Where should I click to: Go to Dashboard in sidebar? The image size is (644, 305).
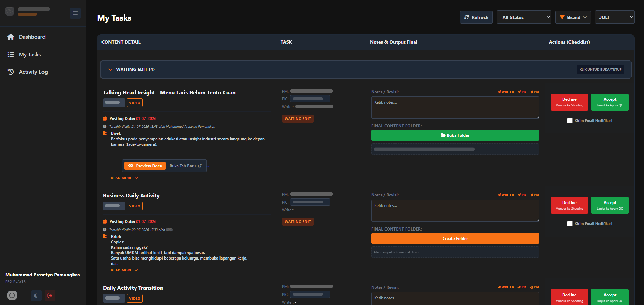click(32, 37)
